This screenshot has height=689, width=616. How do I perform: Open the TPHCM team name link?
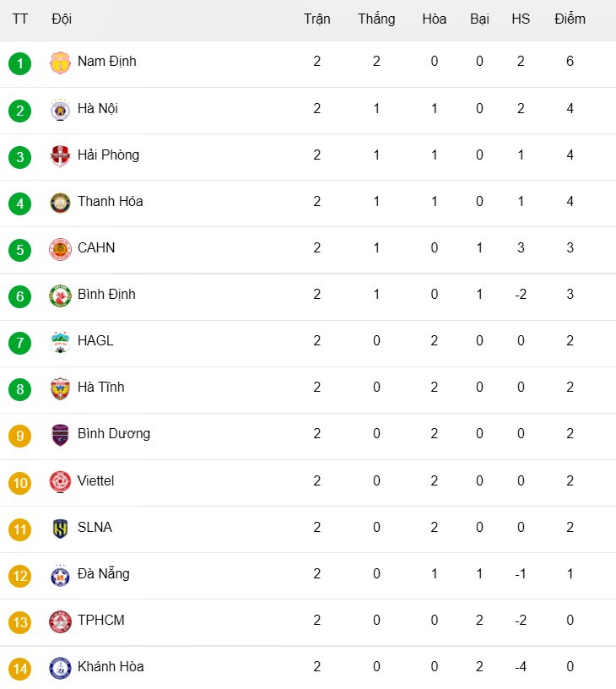coord(100,621)
